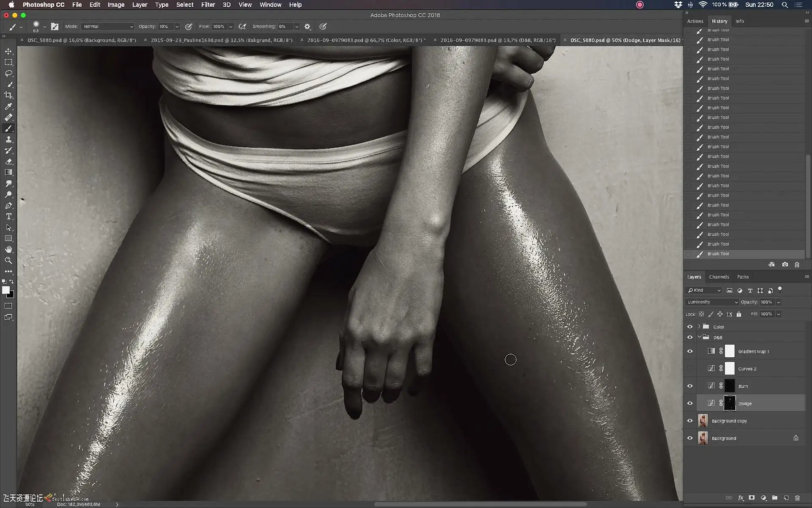Select the Crop tool
The image size is (812, 508).
pos(8,95)
